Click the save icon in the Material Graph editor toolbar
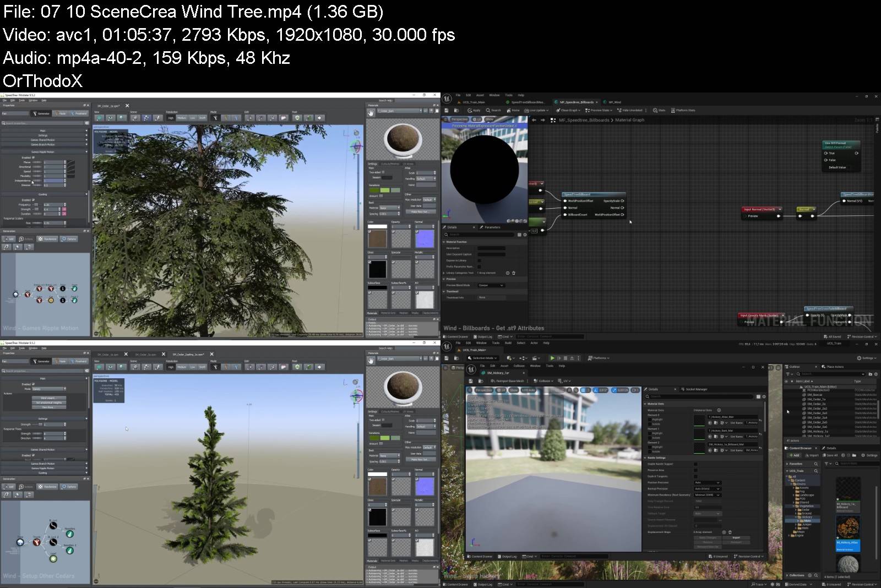This screenshot has width=881, height=588. coord(448,110)
